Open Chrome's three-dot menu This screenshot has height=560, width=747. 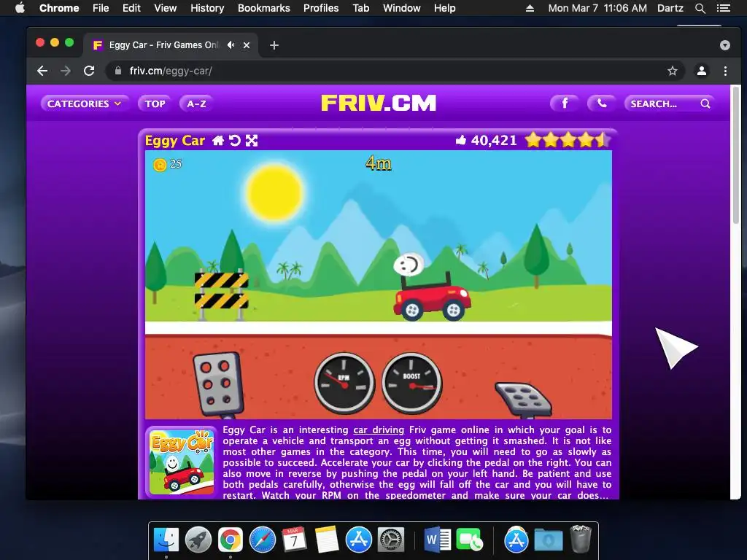(x=725, y=71)
